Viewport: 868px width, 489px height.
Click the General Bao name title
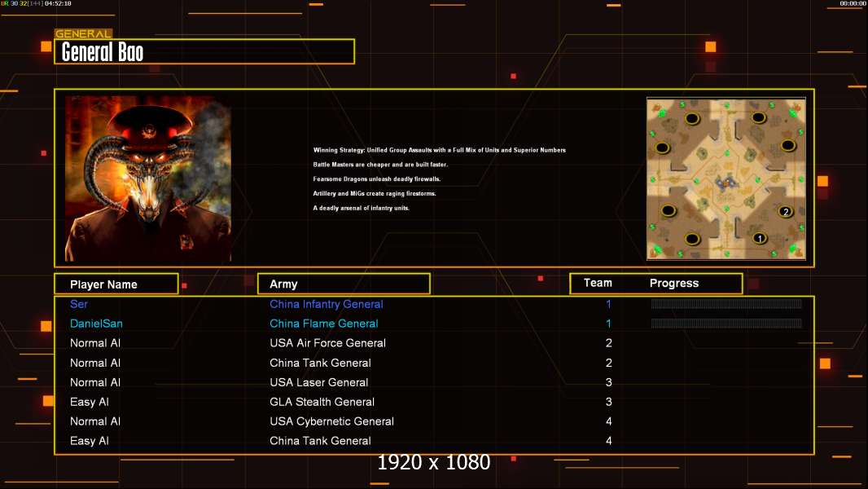pos(103,52)
